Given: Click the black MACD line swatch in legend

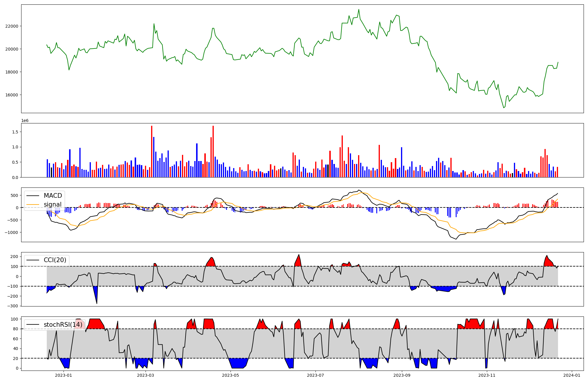Looking at the screenshot, I should point(33,196).
